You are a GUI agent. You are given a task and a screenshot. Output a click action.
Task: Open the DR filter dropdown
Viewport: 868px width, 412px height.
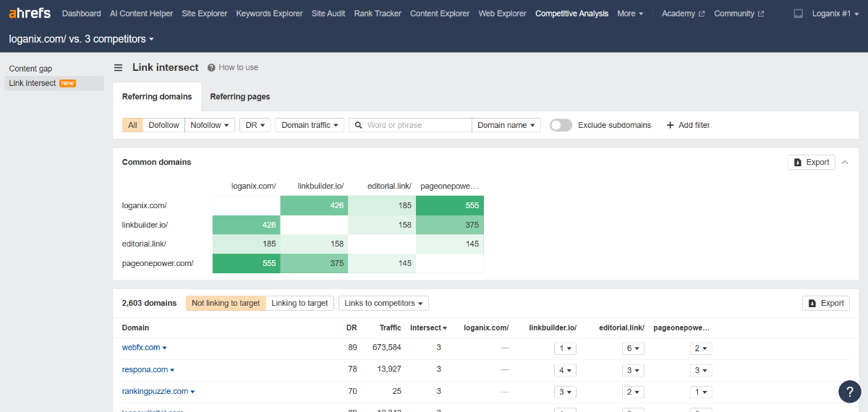tap(255, 125)
